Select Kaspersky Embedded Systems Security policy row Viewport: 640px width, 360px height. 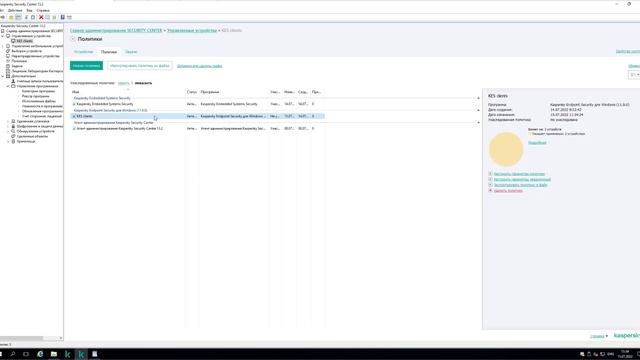click(198, 104)
